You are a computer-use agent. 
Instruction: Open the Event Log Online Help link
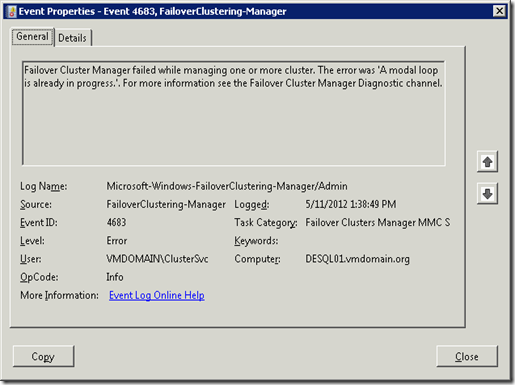pyautogui.click(x=157, y=295)
